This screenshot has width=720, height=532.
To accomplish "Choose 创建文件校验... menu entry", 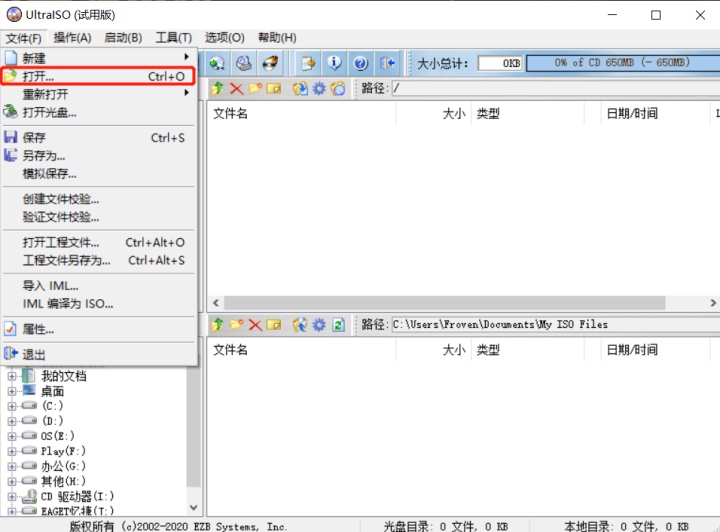I will [98, 199].
